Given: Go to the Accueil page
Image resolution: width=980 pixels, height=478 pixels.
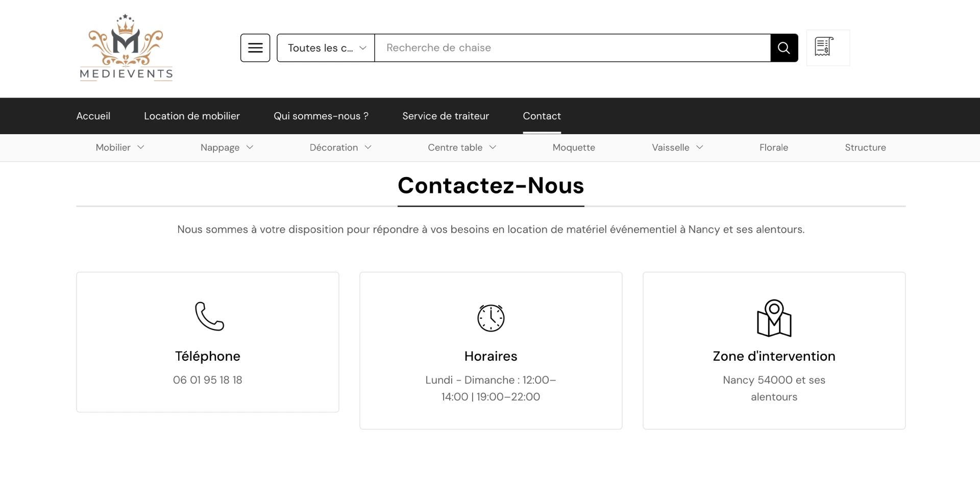Looking at the screenshot, I should (93, 116).
